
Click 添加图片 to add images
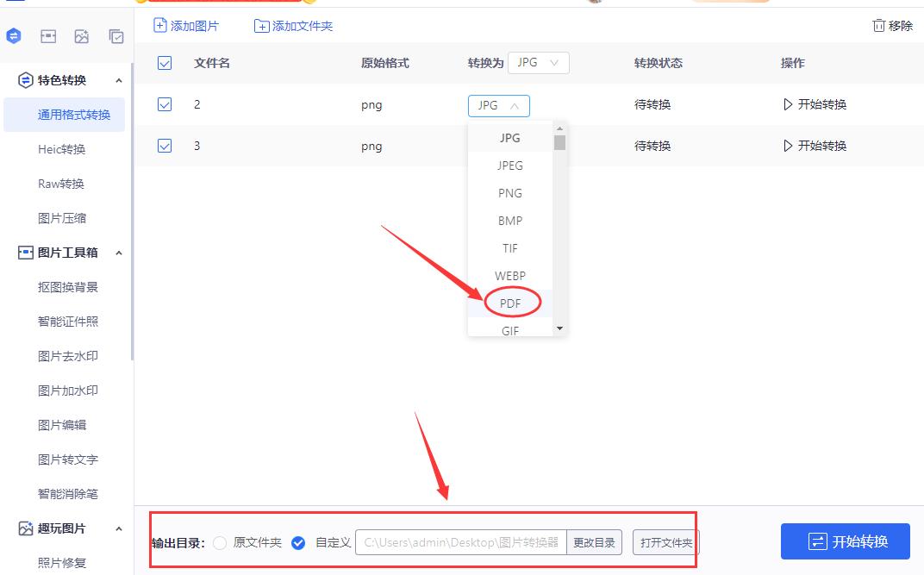coord(185,26)
